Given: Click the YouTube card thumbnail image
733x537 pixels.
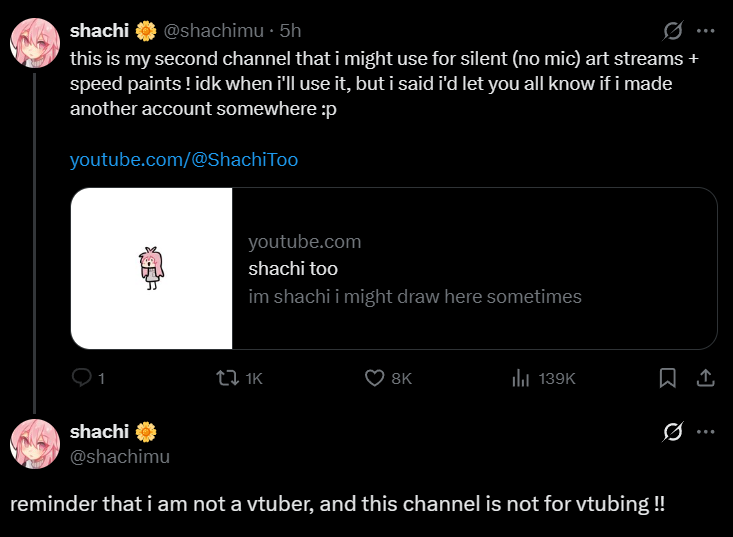Looking at the screenshot, I should 152,268.
